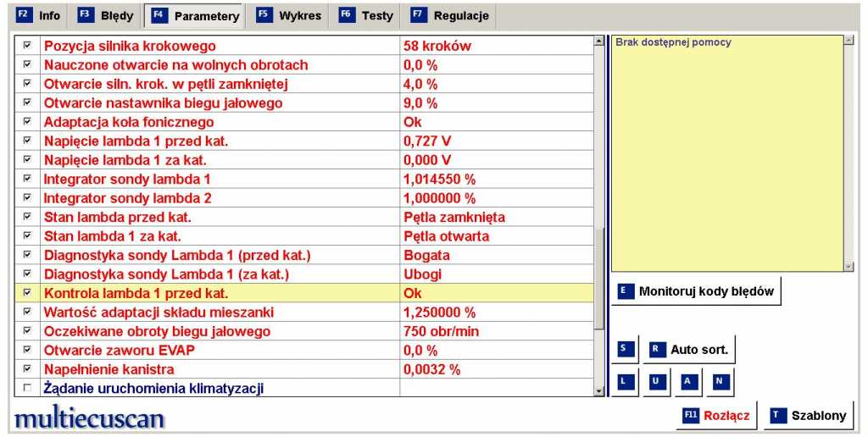
Task: Uncheck Pozycja silnika krokowego parameter
Action: 27,46
